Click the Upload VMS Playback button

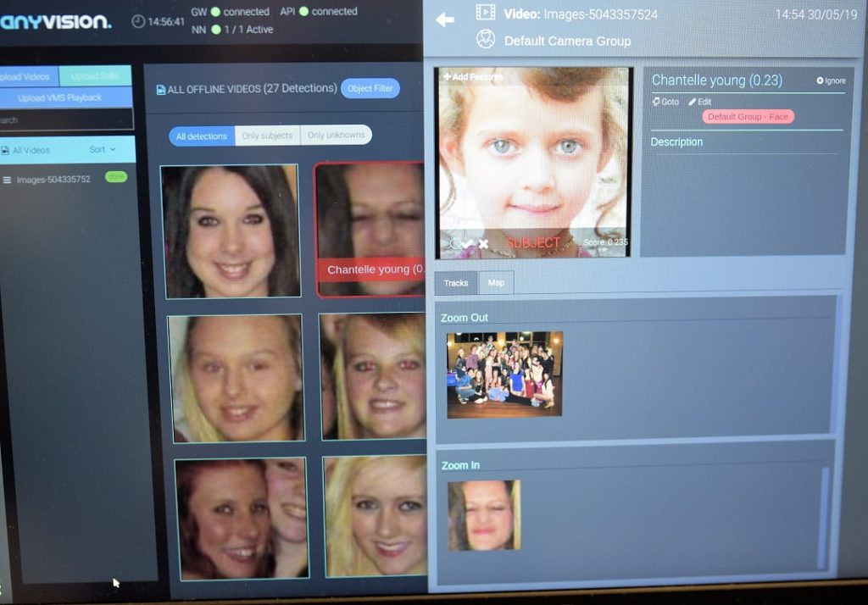click(x=59, y=97)
